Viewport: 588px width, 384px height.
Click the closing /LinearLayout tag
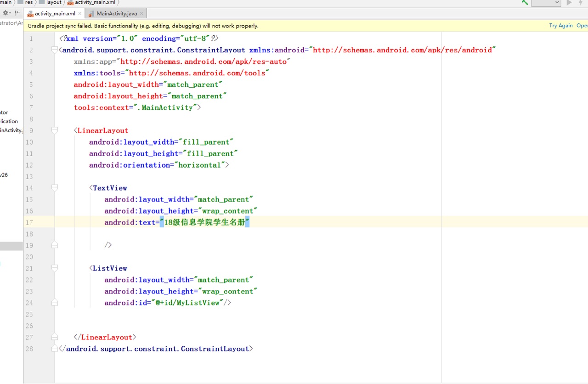pyautogui.click(x=105, y=337)
